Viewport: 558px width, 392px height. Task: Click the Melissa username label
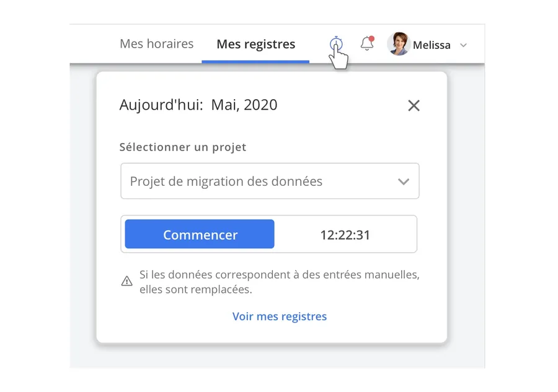click(x=432, y=45)
